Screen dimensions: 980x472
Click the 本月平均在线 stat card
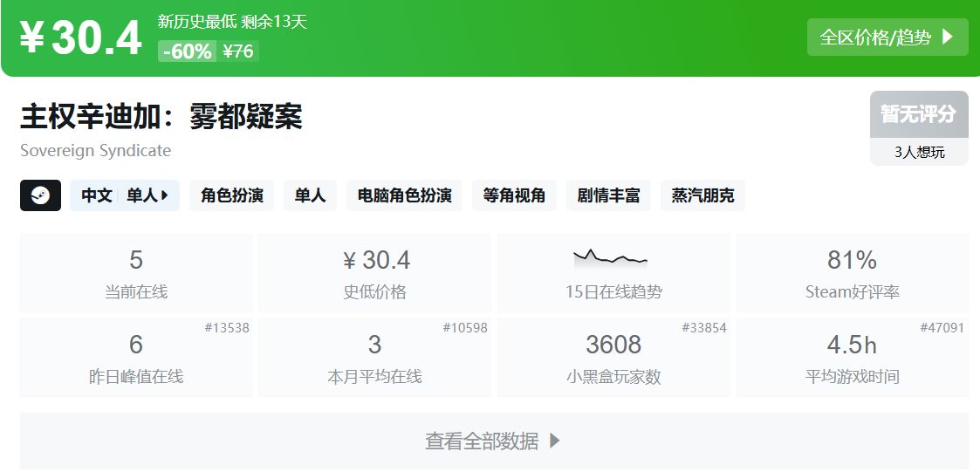375,358
